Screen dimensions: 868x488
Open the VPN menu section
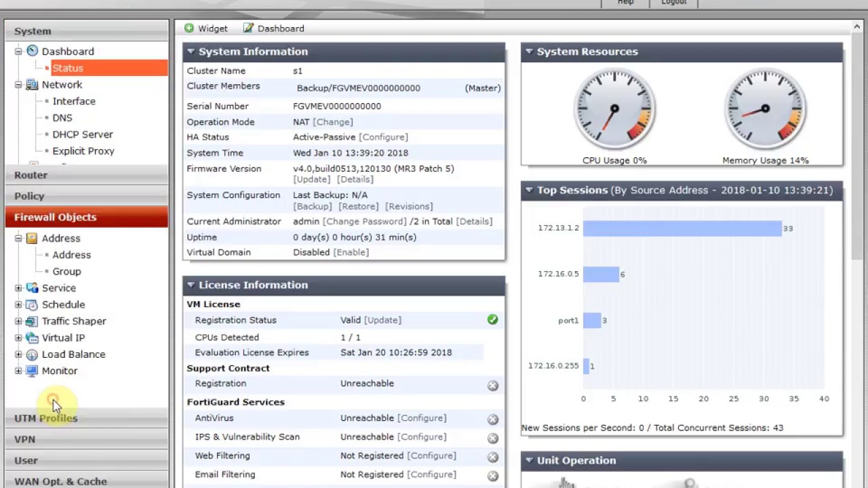point(87,439)
